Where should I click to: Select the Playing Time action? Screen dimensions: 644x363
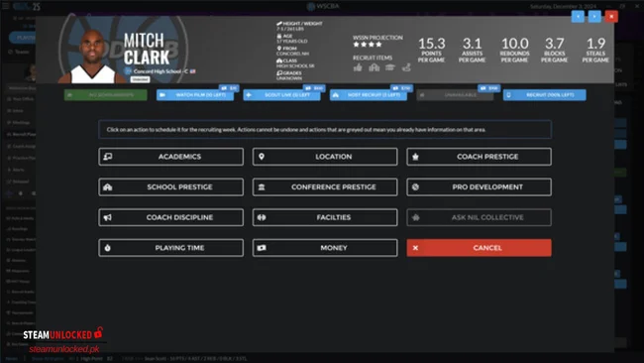[170, 248]
